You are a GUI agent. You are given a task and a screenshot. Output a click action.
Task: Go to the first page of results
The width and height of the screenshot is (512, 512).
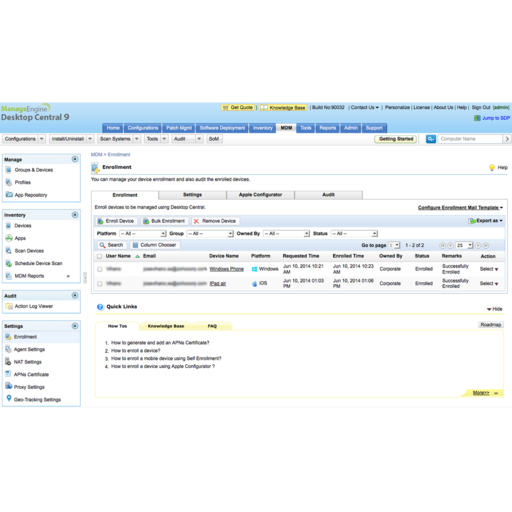point(442,246)
